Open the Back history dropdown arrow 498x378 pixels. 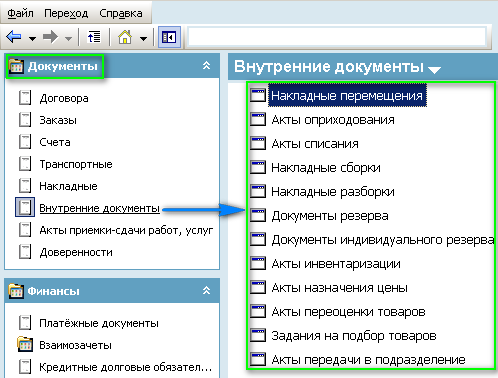[32, 39]
